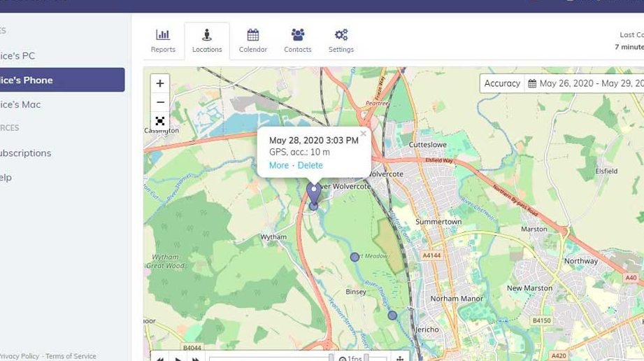Step backward in location playback
Viewport: 644px width, 361px height.
click(160, 358)
